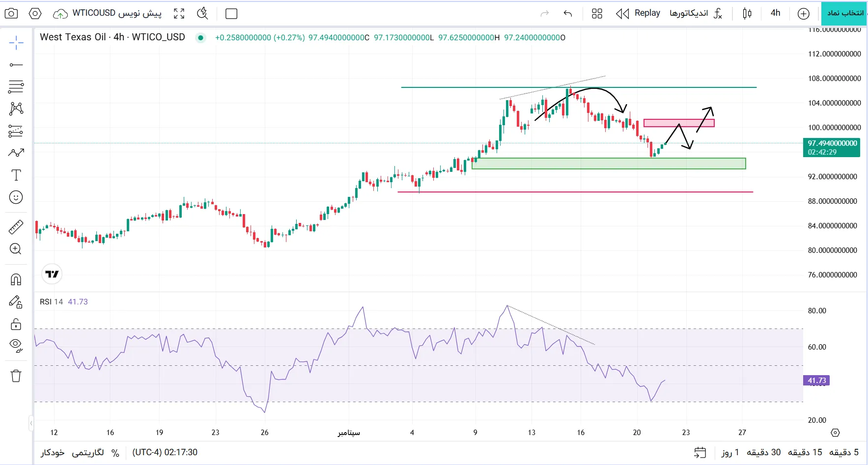
Task: Toggle magnet mode
Action: pos(16,279)
